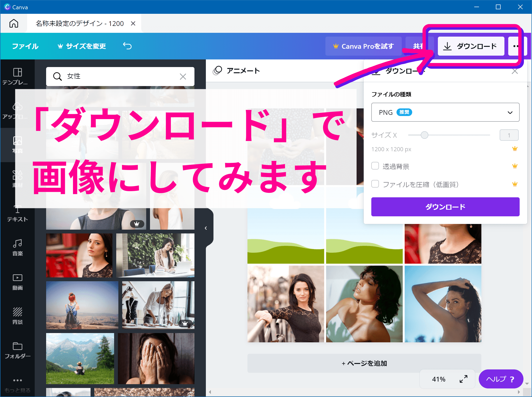Open the ファイル menu

pos(25,46)
